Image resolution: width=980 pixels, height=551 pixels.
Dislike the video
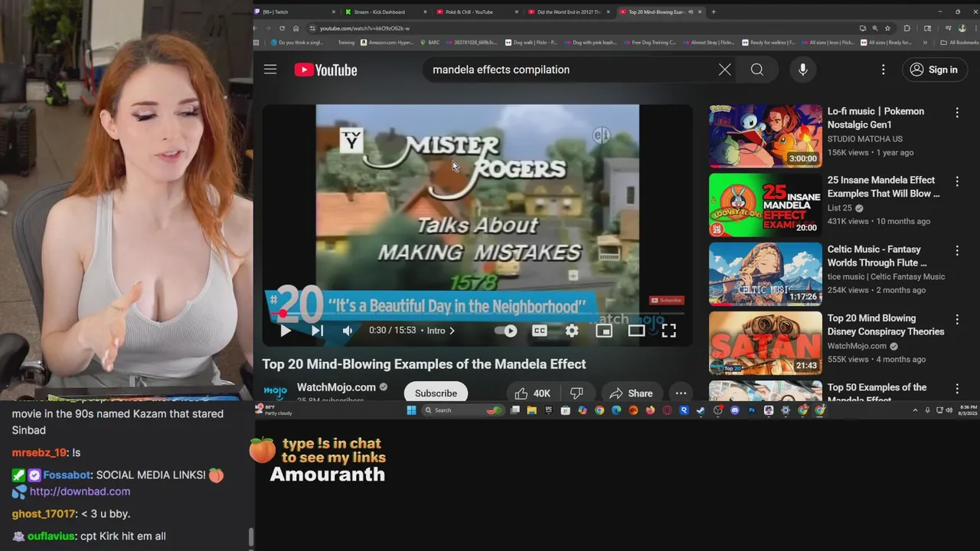point(577,393)
